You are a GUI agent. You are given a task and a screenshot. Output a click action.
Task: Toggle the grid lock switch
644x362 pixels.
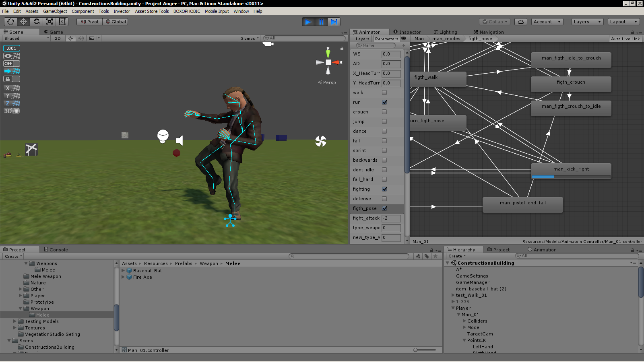(x=12, y=79)
